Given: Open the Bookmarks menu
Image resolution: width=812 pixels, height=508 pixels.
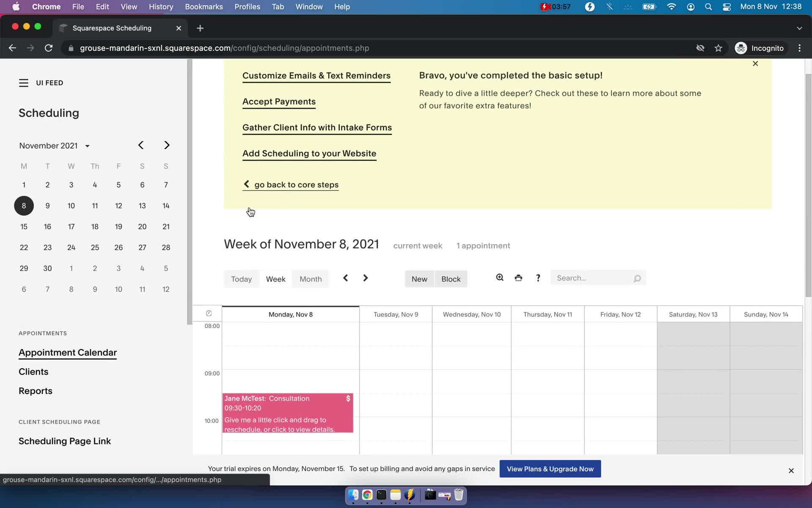Looking at the screenshot, I should click(204, 7).
